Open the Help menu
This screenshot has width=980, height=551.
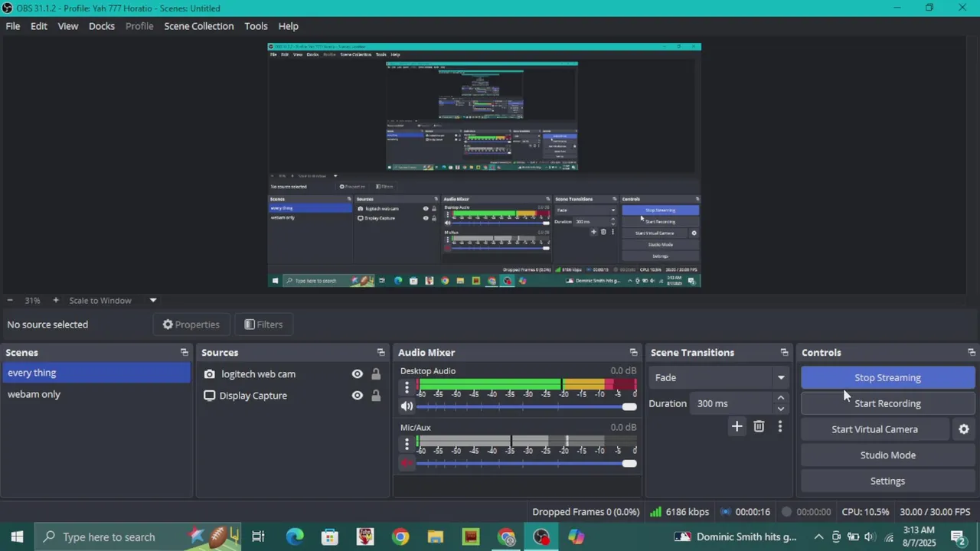289,26
